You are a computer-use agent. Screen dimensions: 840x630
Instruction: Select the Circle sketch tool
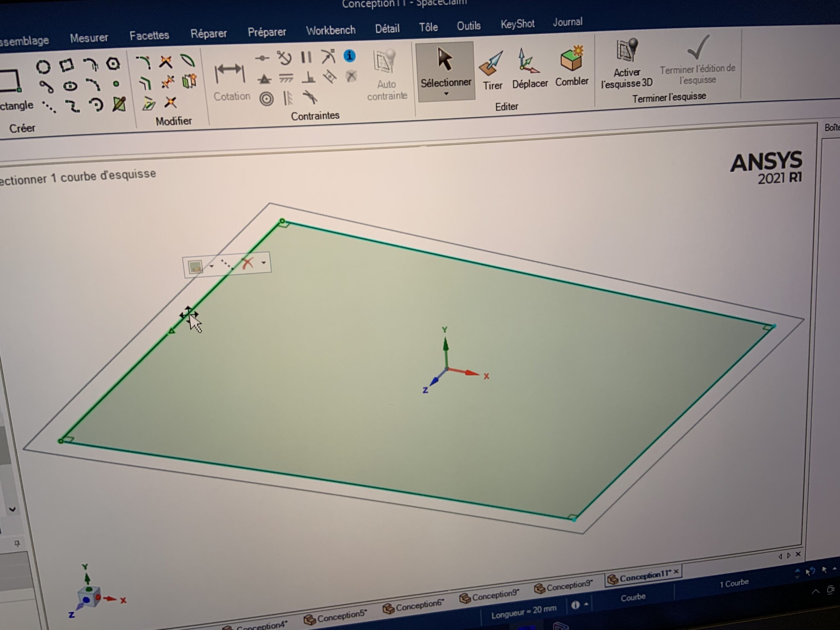tap(43, 67)
